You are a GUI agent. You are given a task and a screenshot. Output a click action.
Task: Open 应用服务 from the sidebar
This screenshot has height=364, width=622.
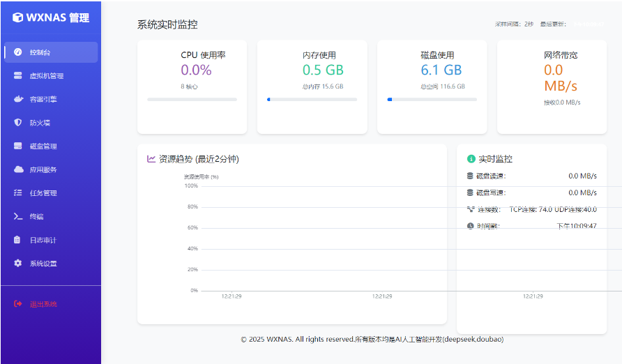coord(51,169)
